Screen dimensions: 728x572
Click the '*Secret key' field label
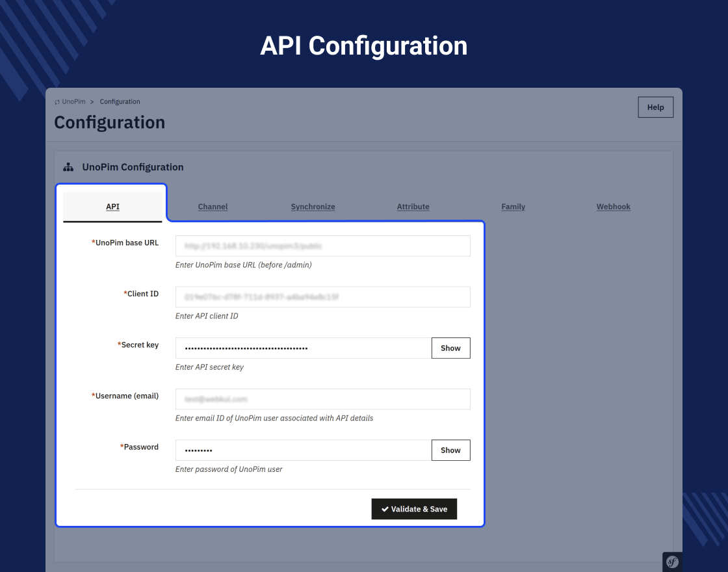[x=138, y=345]
